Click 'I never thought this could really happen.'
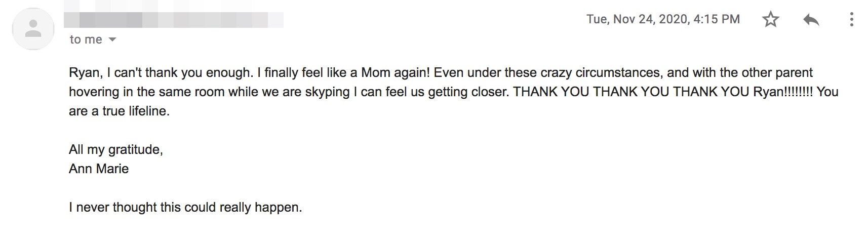Viewport: 868px width, 238px height. tap(185, 208)
